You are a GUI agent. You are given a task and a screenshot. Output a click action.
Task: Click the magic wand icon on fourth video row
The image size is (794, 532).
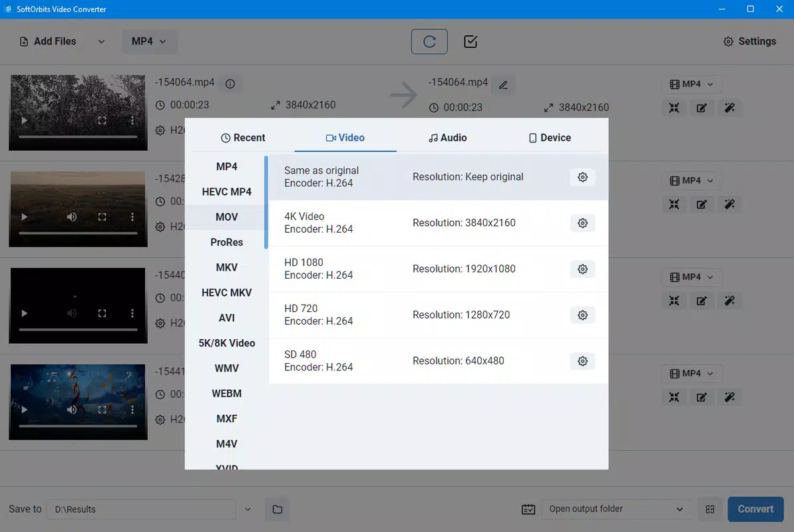pos(729,398)
